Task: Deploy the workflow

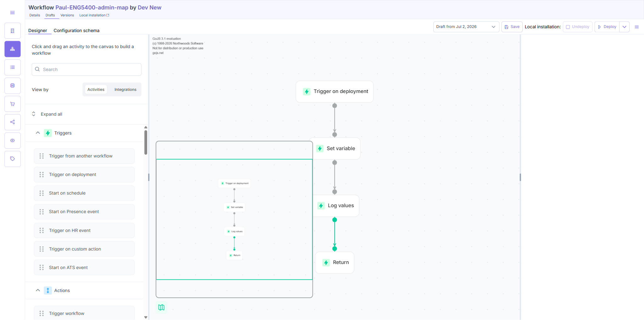Action: [607, 27]
